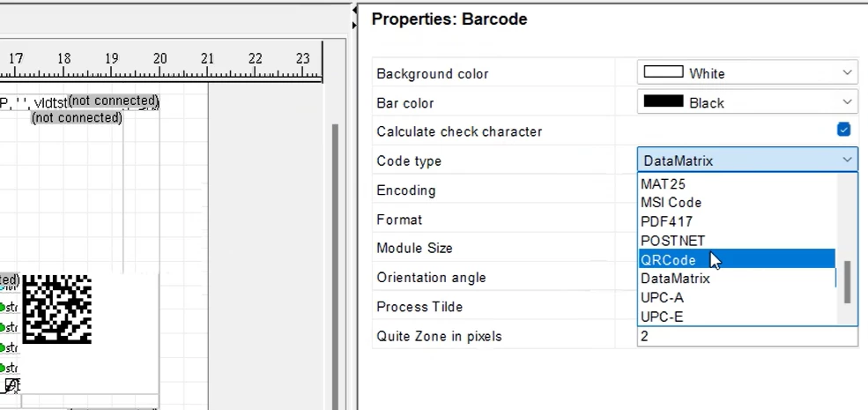Click the DataMatrix barcode on the canvas

[x=56, y=309]
